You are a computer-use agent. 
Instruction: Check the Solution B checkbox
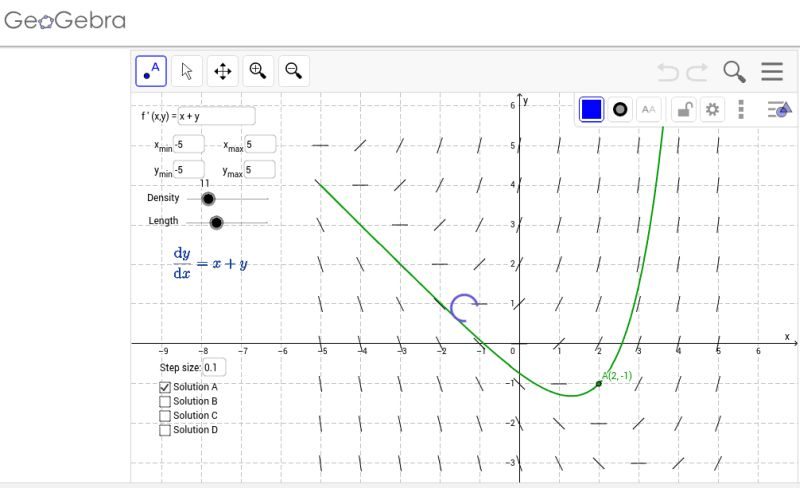point(165,402)
